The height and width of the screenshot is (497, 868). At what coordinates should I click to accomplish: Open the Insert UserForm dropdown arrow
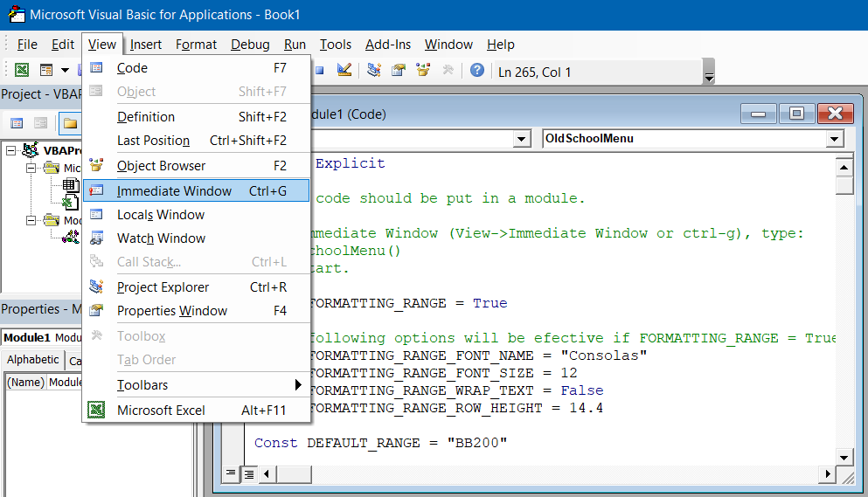(x=65, y=70)
